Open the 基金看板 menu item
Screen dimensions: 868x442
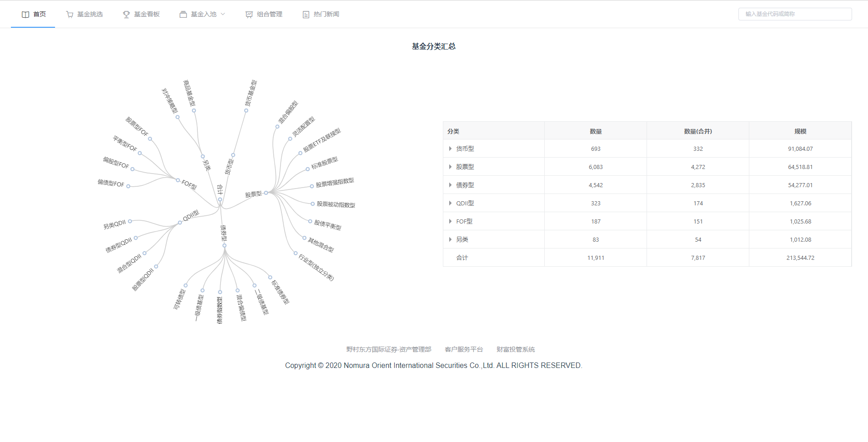[141, 14]
